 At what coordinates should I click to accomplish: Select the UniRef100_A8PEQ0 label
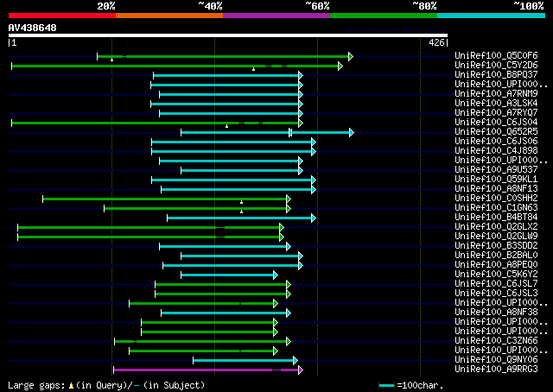(x=496, y=265)
